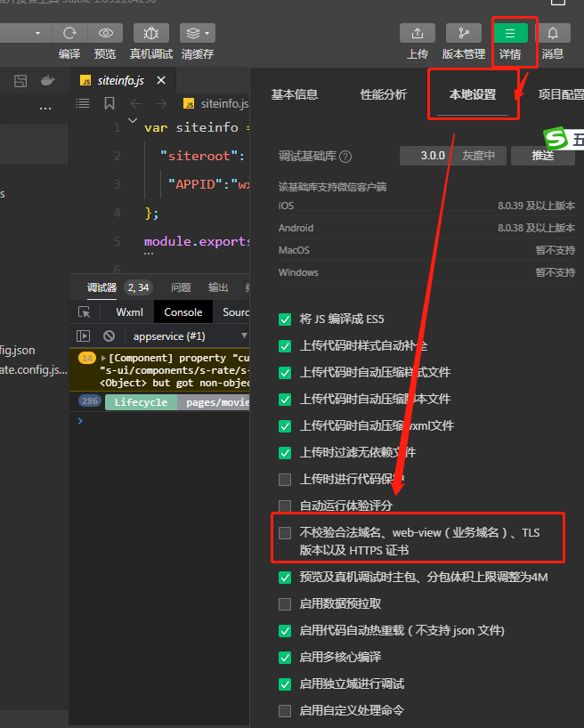Uncheck 将 JS 编译成 ES5

(285, 320)
